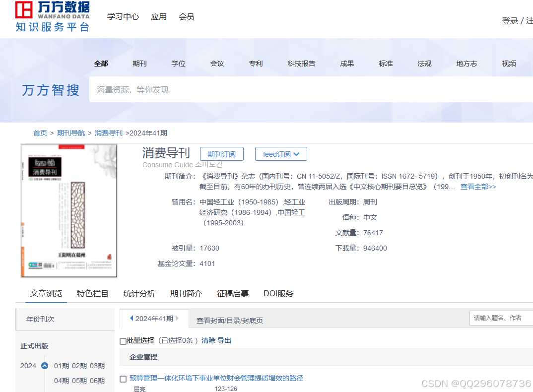Check the 预算管理一体化 article checkbox
Screen dimensions: 533x392
click(x=123, y=379)
